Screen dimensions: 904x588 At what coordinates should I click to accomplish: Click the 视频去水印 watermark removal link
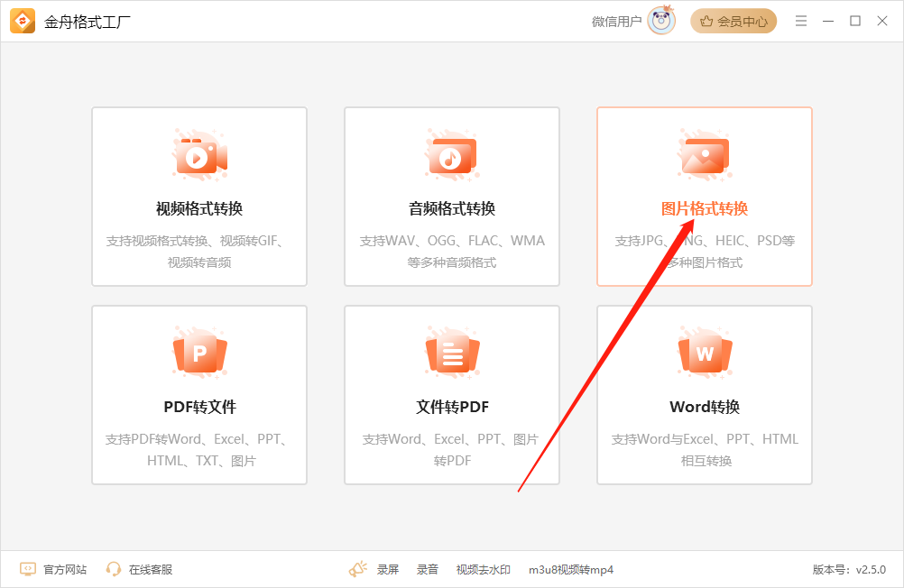484,569
